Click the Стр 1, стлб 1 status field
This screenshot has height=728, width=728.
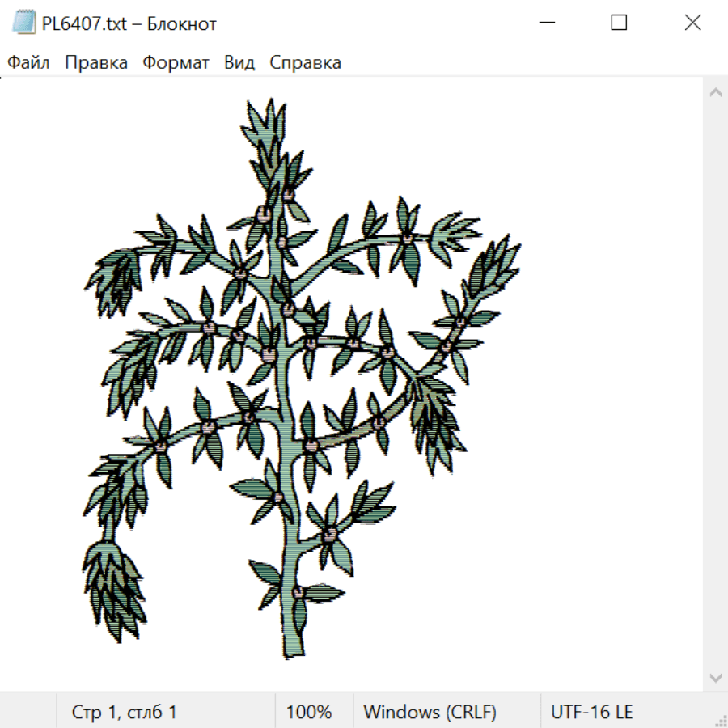[124, 712]
